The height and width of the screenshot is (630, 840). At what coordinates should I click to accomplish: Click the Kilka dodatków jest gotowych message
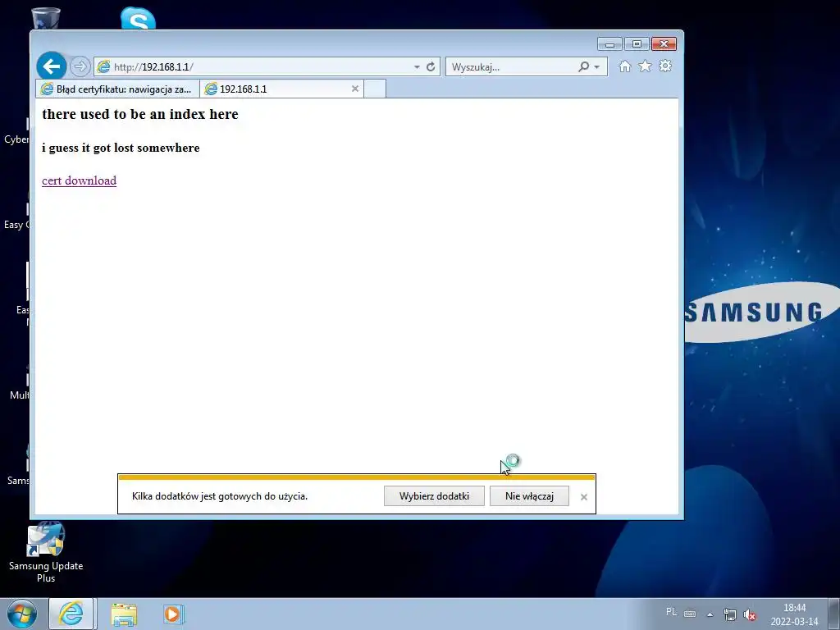pos(220,496)
